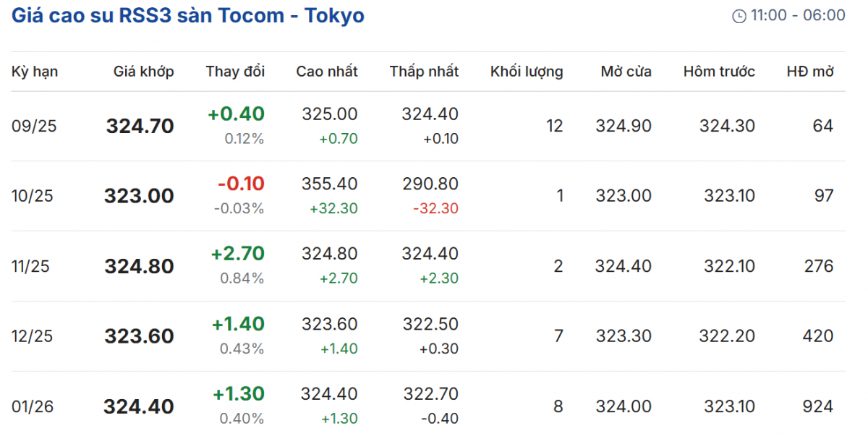Screen dimensions: 868x436
Task: Click the 'Mở cửa' column header
Action: click(x=626, y=72)
